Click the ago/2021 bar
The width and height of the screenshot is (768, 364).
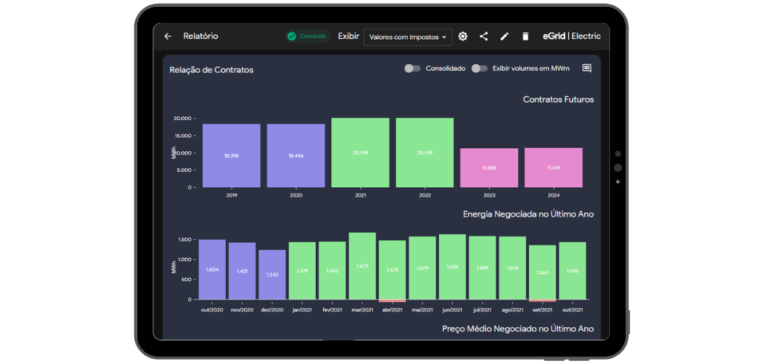click(x=513, y=268)
